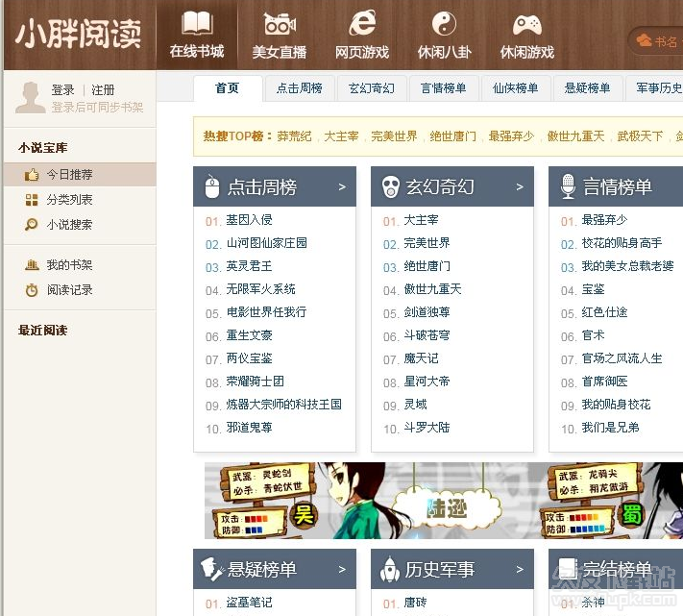The height and width of the screenshot is (616, 683).
Task: Open novel 山河图仙家庄园
Action: point(267,243)
